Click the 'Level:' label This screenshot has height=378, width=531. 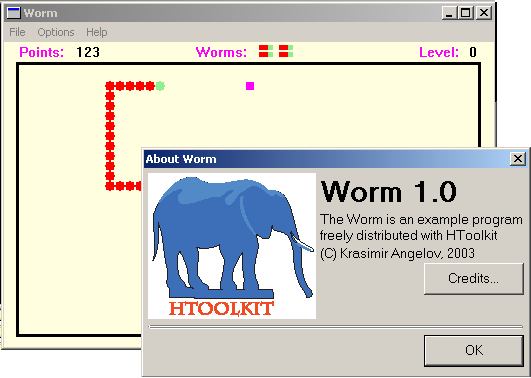[439, 52]
